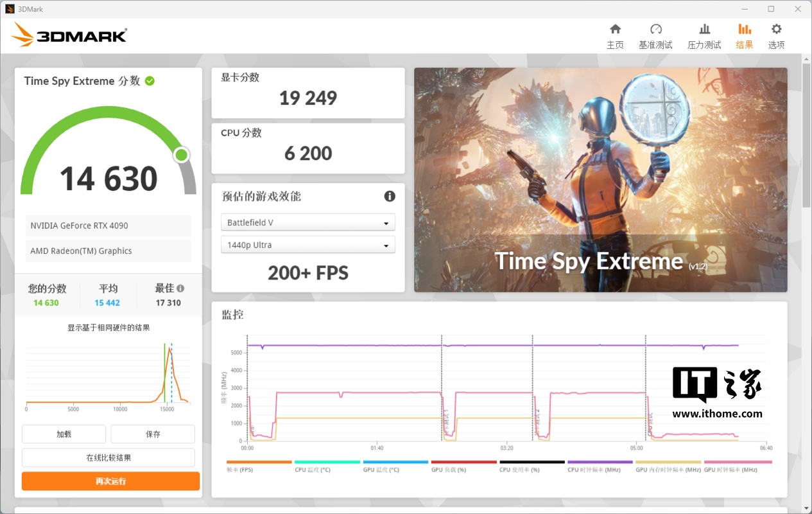Click the 监控 monitoring heading
Image resolution: width=812 pixels, height=514 pixels.
tap(232, 315)
